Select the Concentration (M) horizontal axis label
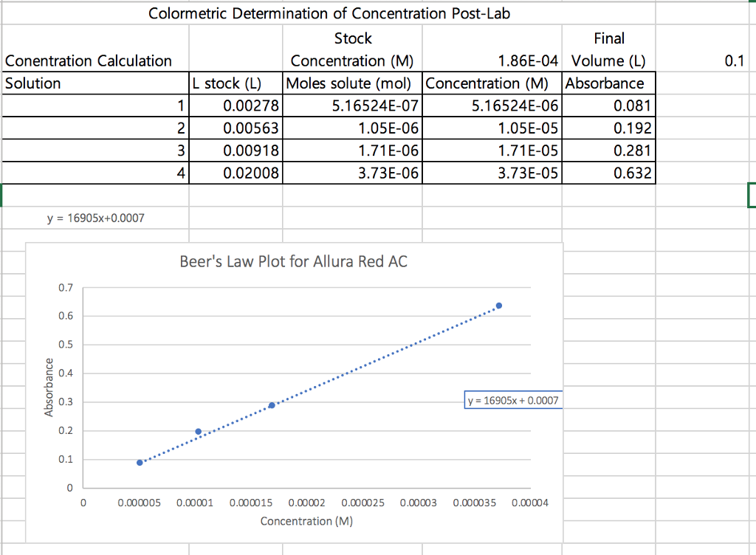This screenshot has width=756, height=555. [x=306, y=521]
